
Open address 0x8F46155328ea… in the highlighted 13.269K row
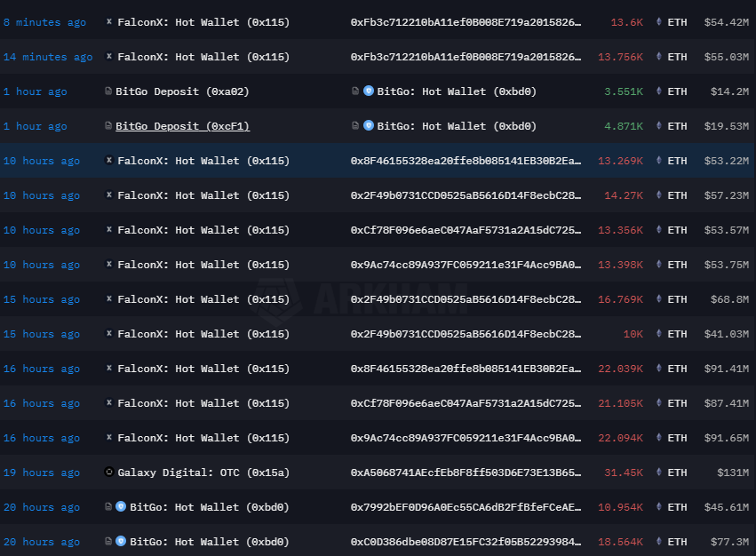466,161
